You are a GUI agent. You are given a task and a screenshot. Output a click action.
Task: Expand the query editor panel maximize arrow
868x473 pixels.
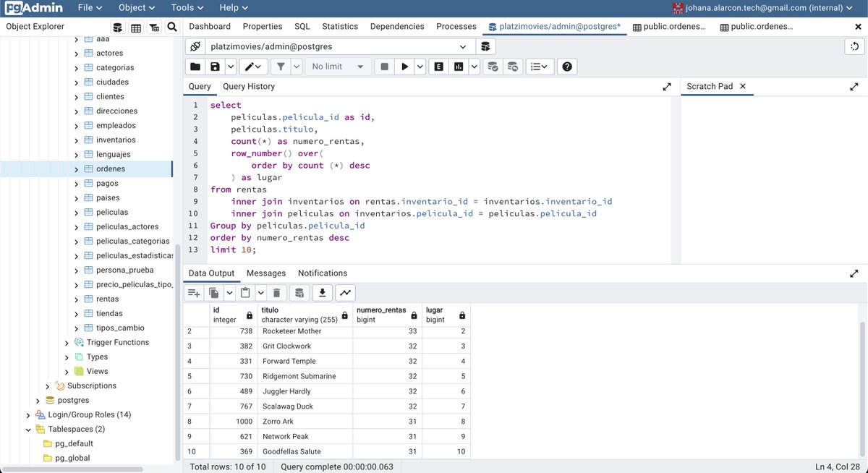tap(667, 86)
